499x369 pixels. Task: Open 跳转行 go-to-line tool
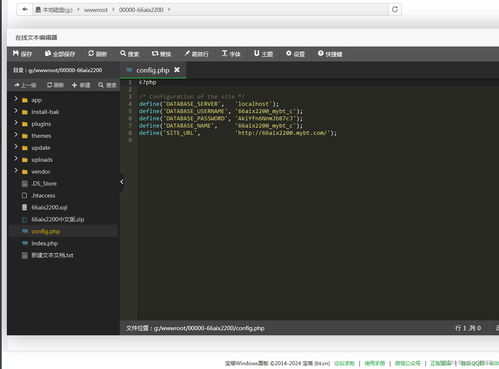[196, 54]
